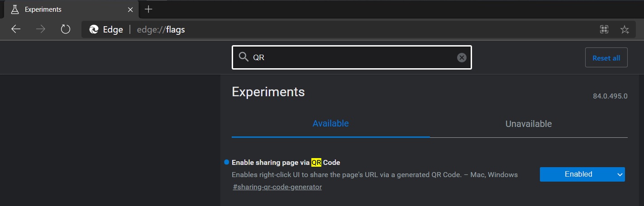
Task: Open a new tab with the plus button
Action: pyautogui.click(x=148, y=9)
